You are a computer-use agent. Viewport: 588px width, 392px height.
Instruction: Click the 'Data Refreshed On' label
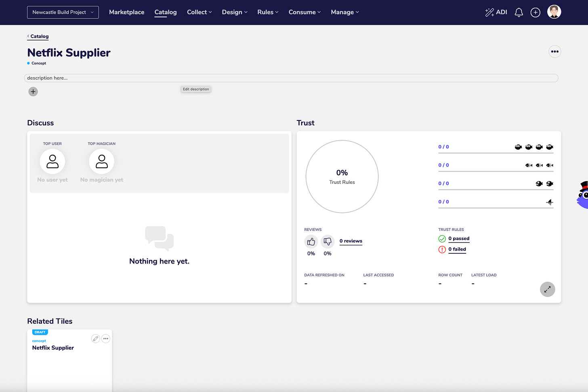(x=324, y=275)
